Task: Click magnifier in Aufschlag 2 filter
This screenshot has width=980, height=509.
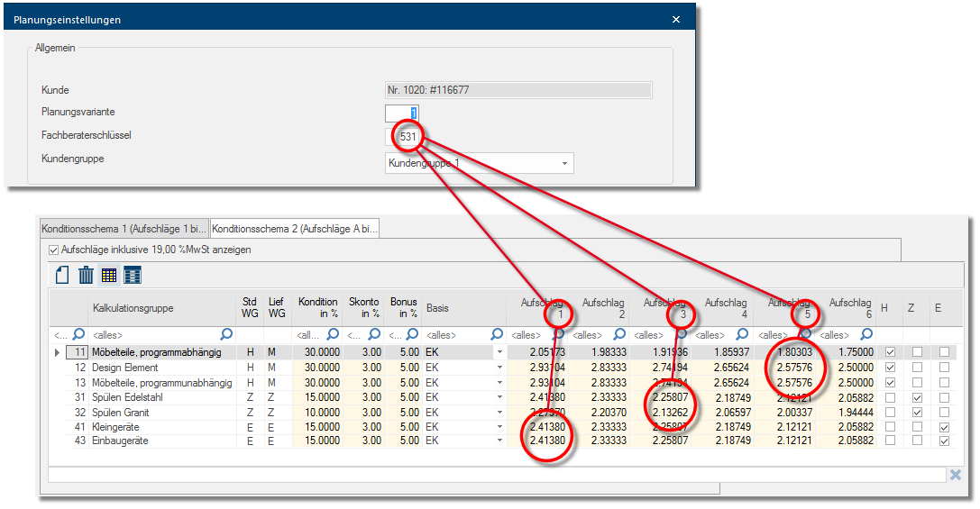Action: click(620, 335)
